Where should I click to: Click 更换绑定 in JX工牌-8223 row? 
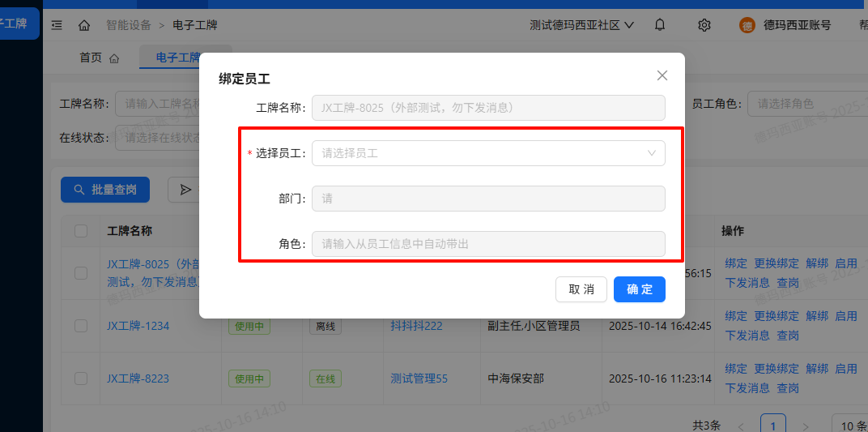click(777, 368)
